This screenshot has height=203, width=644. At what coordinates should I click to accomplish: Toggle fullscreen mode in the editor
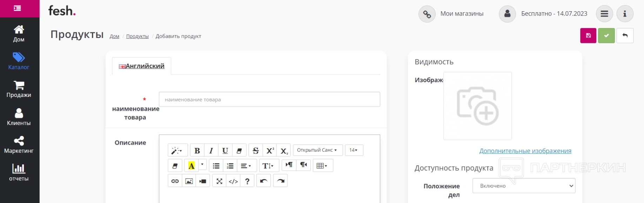tap(219, 181)
